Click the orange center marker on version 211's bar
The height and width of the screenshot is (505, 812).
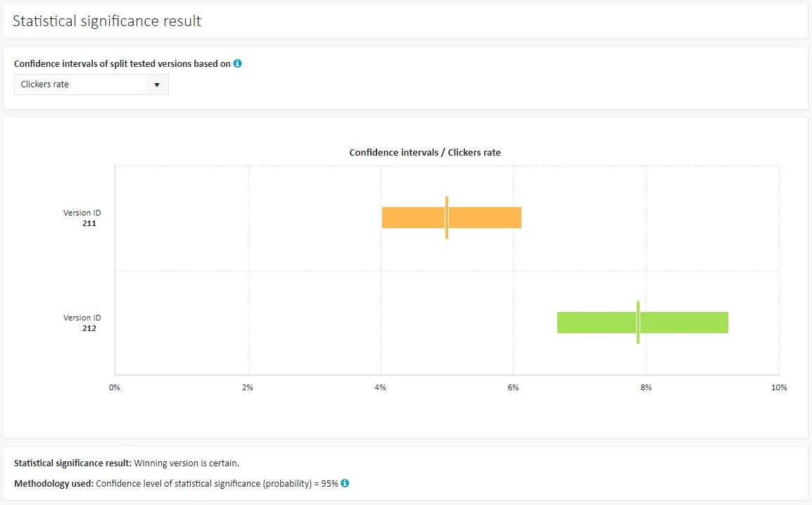pyautogui.click(x=447, y=218)
